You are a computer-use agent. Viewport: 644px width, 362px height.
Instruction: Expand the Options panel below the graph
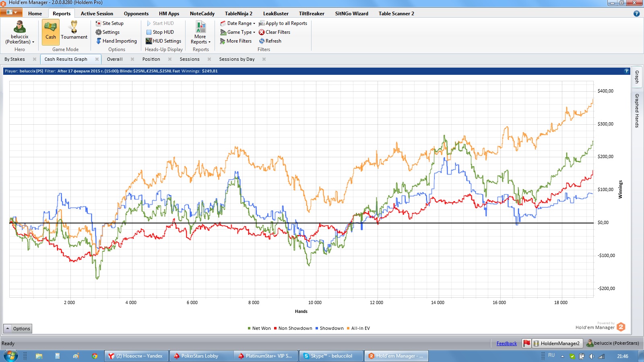(17, 329)
